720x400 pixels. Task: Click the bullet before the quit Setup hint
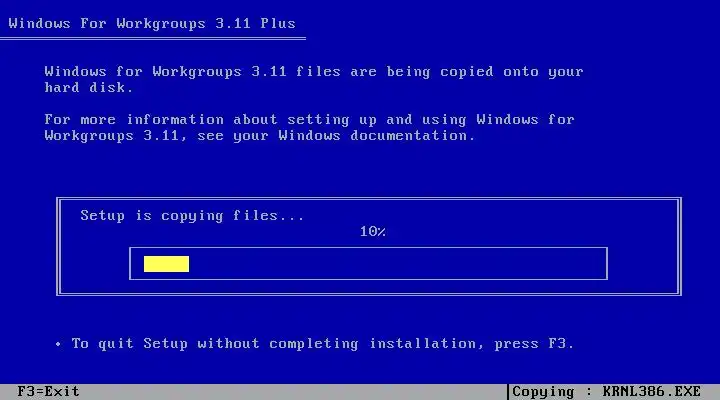tap(58, 344)
